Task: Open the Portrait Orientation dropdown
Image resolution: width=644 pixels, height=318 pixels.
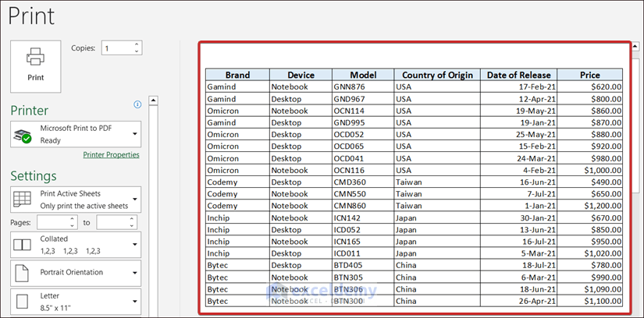Action: click(76, 273)
